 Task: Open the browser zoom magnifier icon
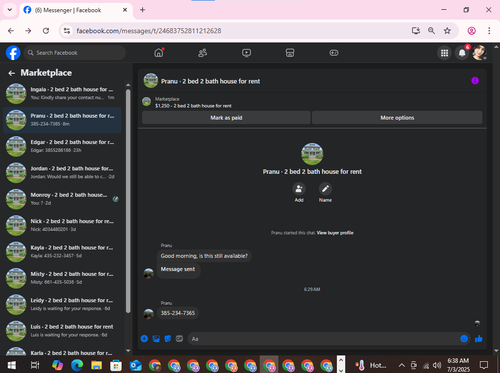431,31
